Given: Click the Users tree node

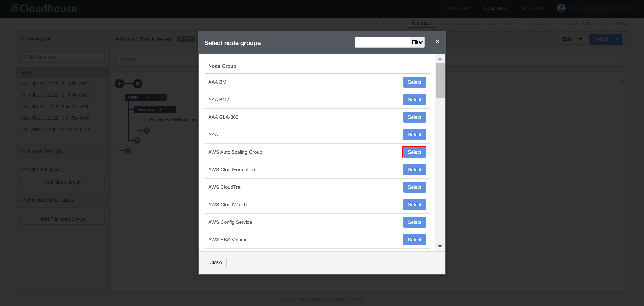Looking at the screenshot, I should [x=146, y=97].
